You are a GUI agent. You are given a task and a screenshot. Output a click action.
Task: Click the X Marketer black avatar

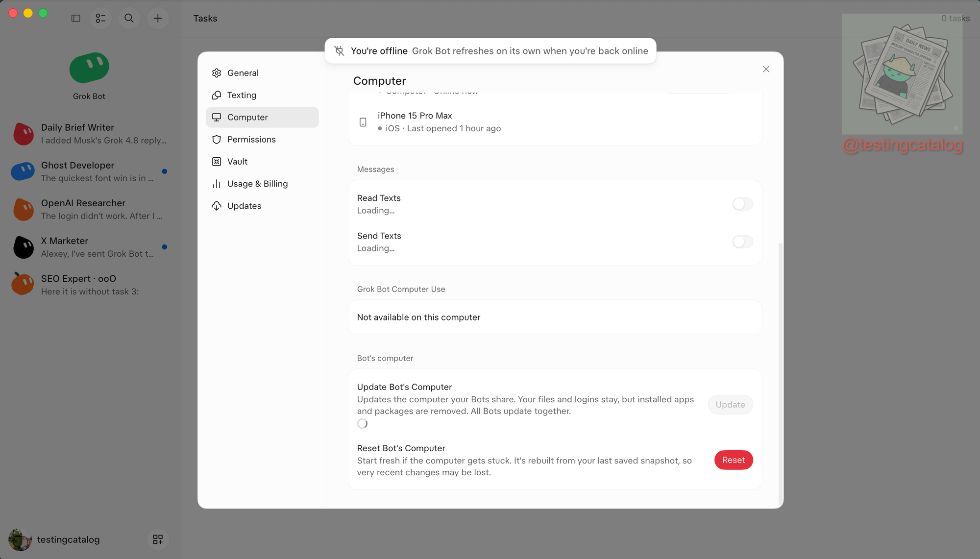tap(23, 247)
